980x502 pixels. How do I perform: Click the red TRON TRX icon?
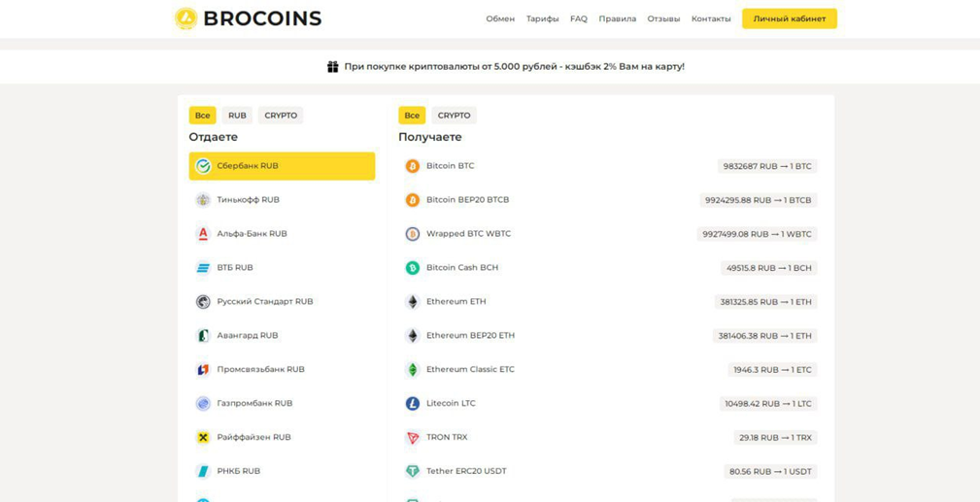413,438
